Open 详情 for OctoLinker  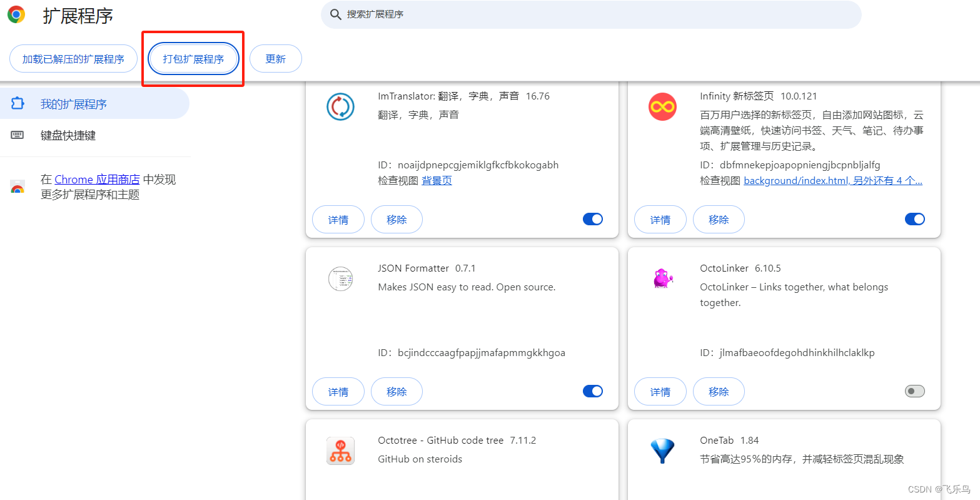[x=660, y=392]
